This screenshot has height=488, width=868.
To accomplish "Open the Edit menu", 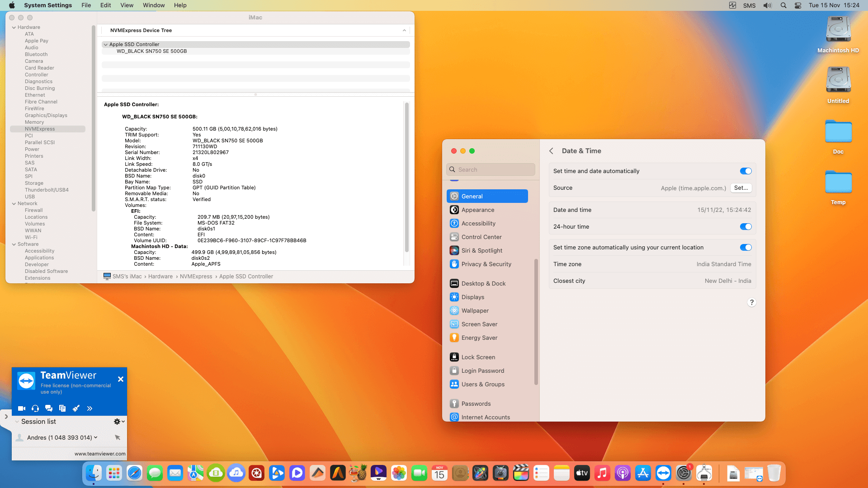I will (x=105, y=5).
